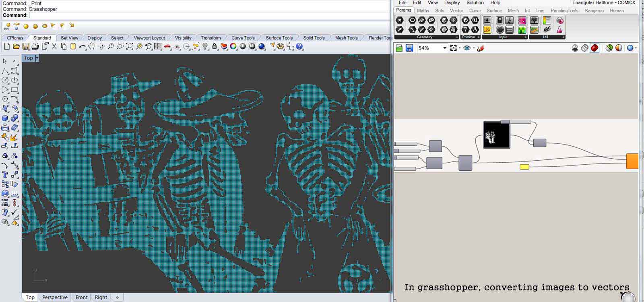The height and width of the screenshot is (302, 644).
Task: Switch to the Kangaroo component tab
Action: [x=594, y=10]
